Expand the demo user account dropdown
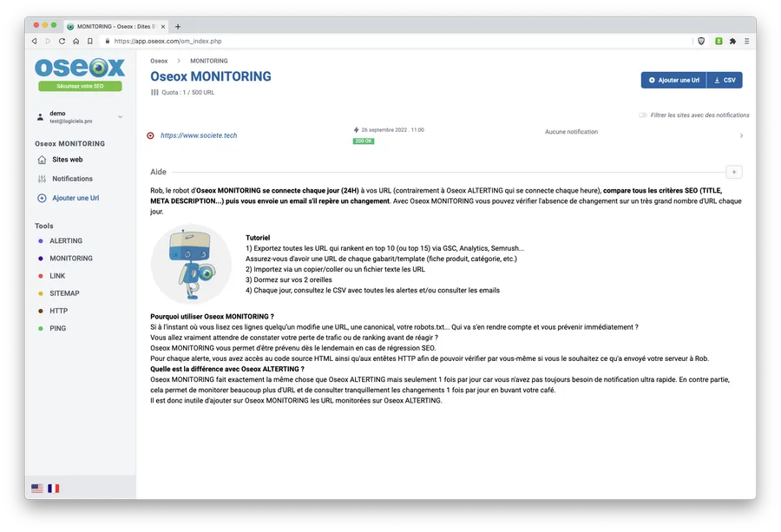781x532 pixels. pos(120,117)
